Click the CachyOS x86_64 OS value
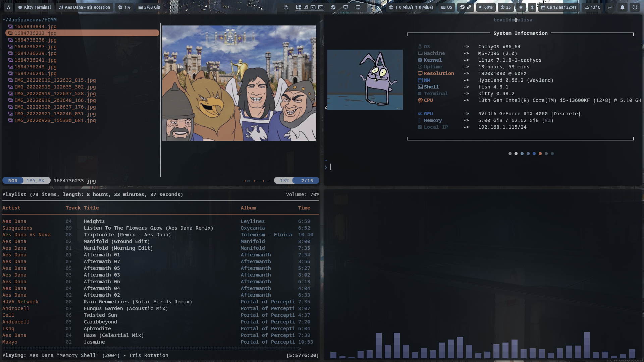Image resolution: width=644 pixels, height=362 pixels. pos(499,47)
